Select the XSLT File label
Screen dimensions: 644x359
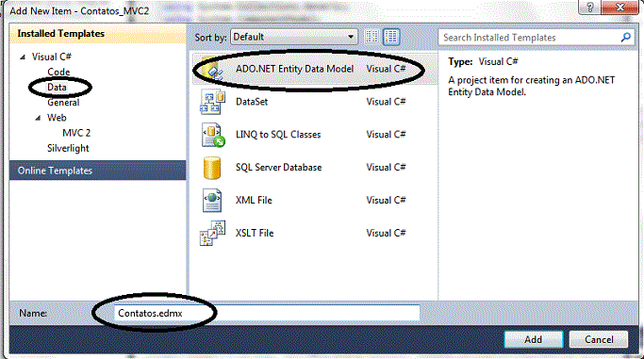(x=255, y=233)
